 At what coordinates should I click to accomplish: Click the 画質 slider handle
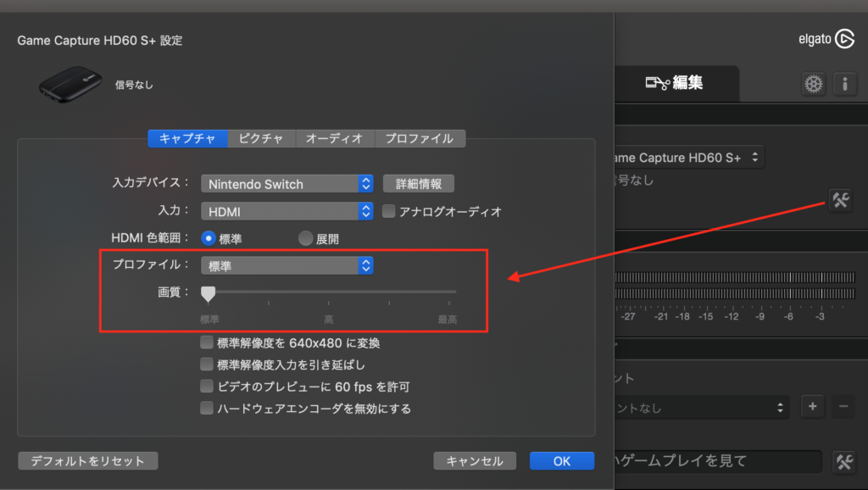tap(208, 293)
